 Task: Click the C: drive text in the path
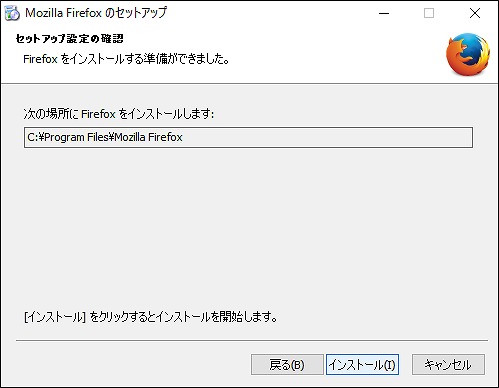[32, 137]
